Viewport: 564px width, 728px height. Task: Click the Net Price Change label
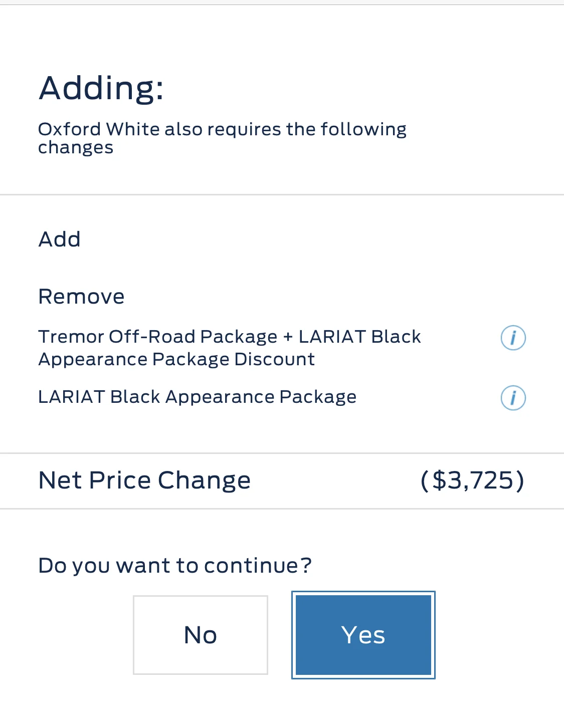coord(144,480)
